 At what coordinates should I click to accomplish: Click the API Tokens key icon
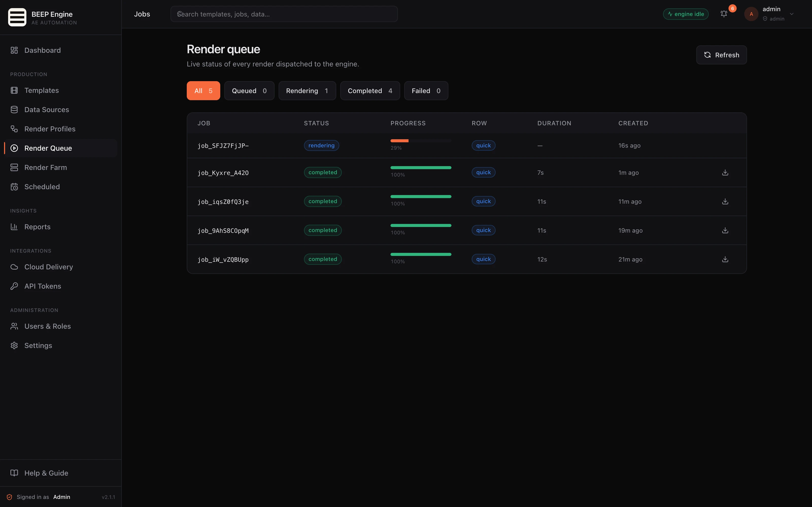(x=14, y=286)
